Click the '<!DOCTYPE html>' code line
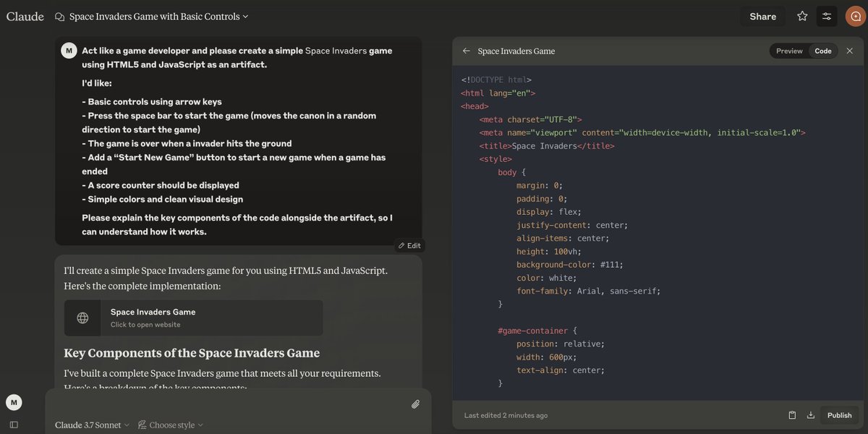 point(496,80)
